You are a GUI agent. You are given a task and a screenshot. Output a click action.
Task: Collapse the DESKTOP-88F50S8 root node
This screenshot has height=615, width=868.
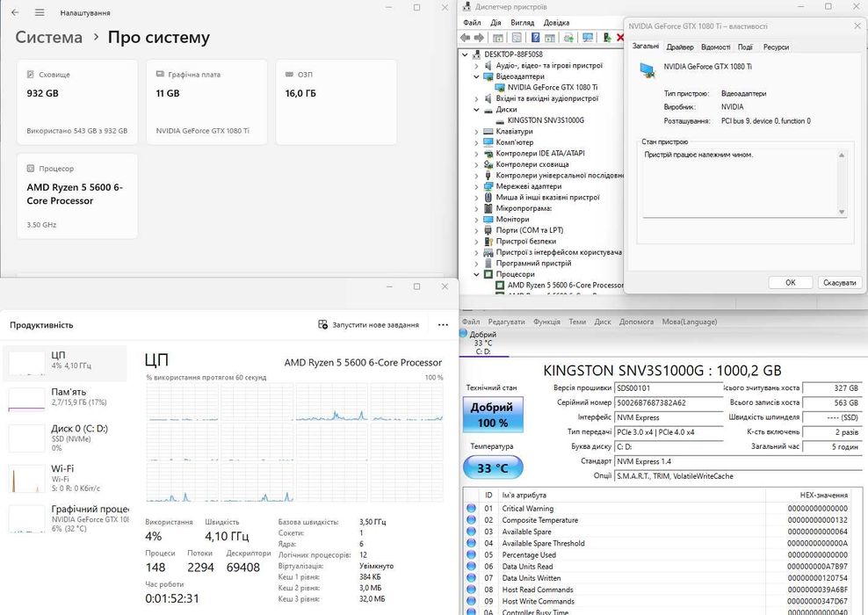pyautogui.click(x=465, y=54)
